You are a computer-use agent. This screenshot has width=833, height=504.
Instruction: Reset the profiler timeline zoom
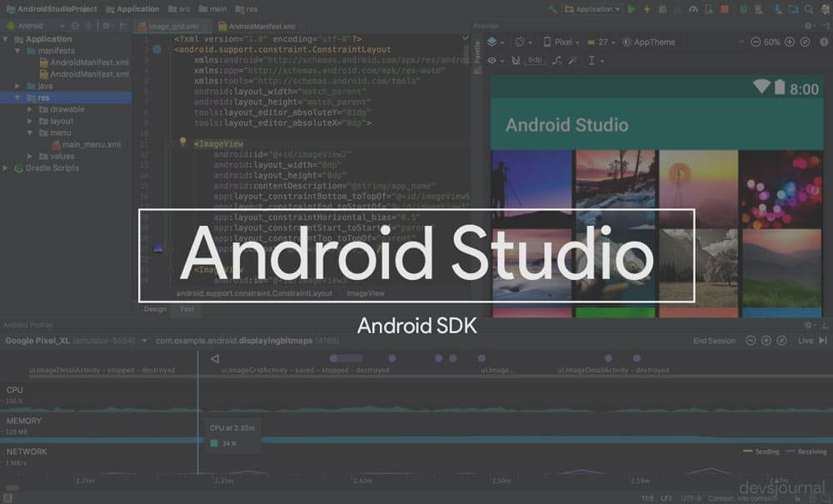(x=781, y=341)
